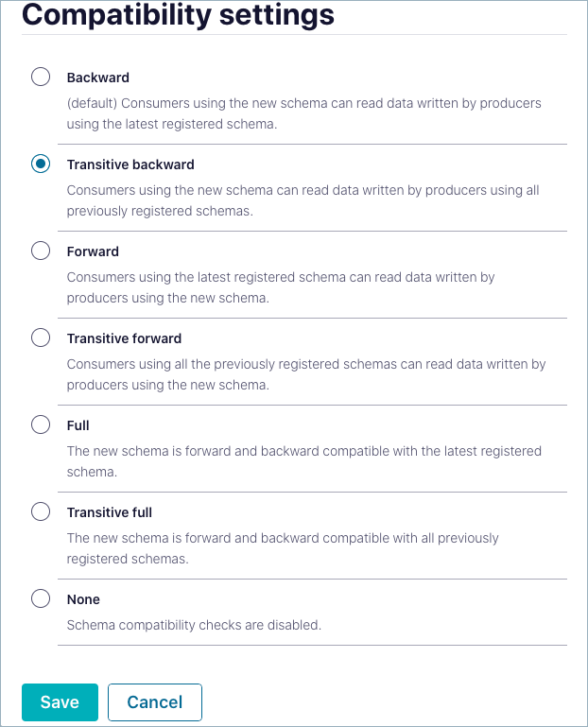Click the Transitive backward label text
This screenshot has height=727, width=588.
point(130,164)
